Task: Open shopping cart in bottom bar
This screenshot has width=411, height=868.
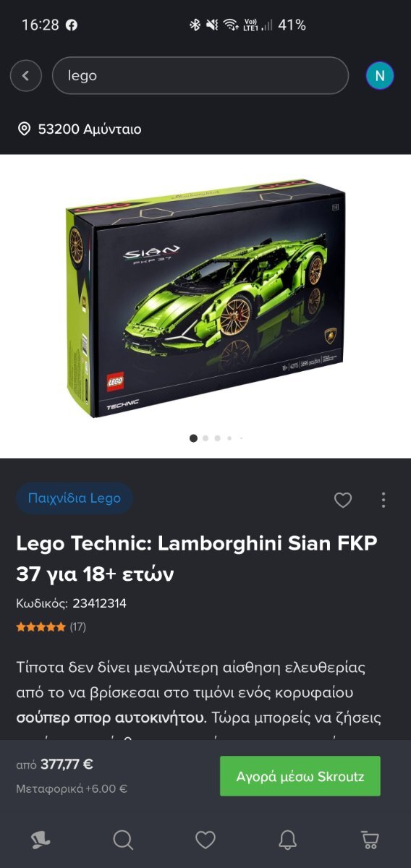Action: 370,839
